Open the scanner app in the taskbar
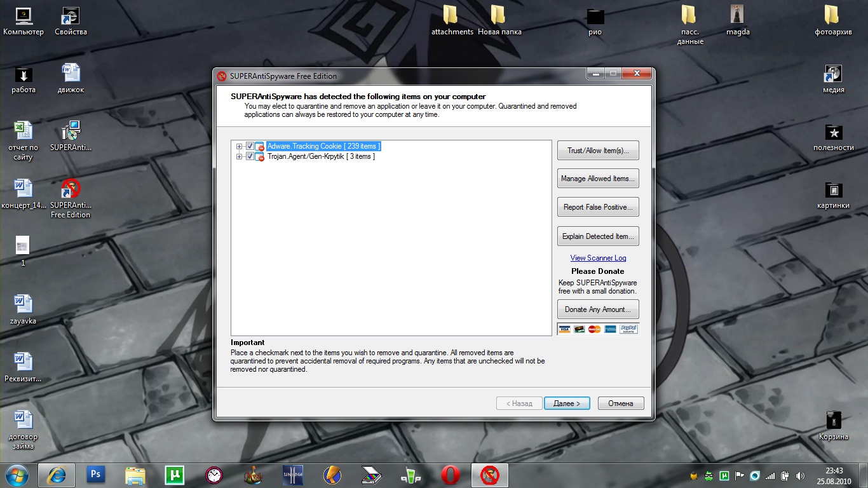 372,475
